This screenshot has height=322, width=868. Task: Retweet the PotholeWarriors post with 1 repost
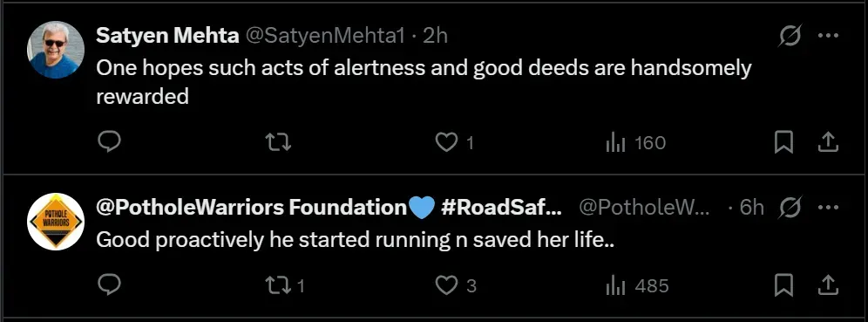[x=285, y=286]
